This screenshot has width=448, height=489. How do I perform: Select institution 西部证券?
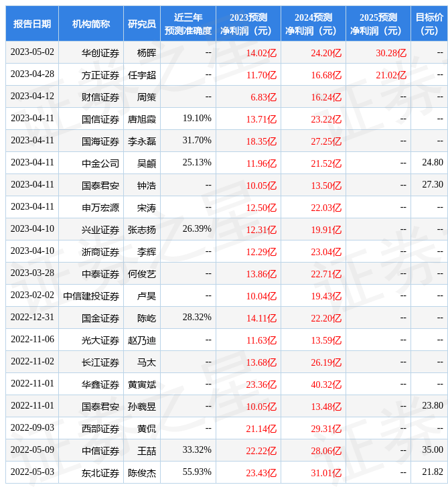pyautogui.click(x=100, y=429)
